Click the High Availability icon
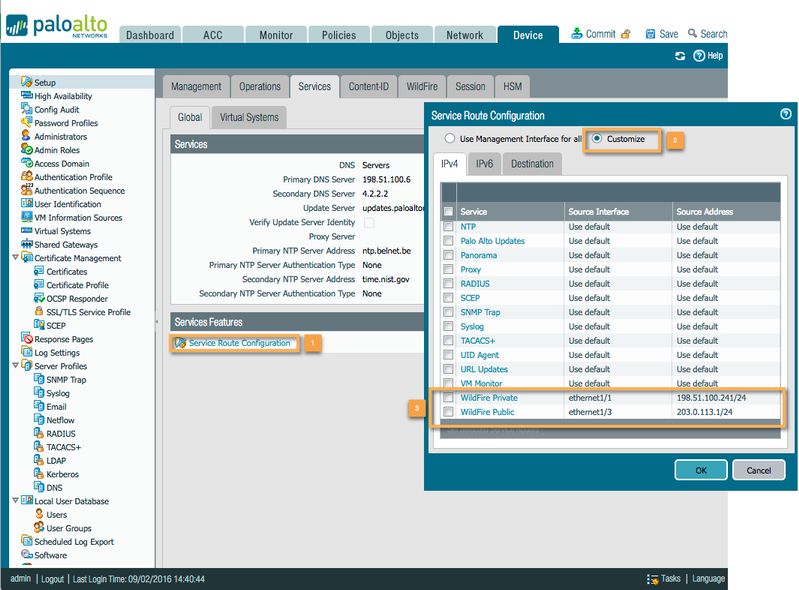 [x=26, y=95]
